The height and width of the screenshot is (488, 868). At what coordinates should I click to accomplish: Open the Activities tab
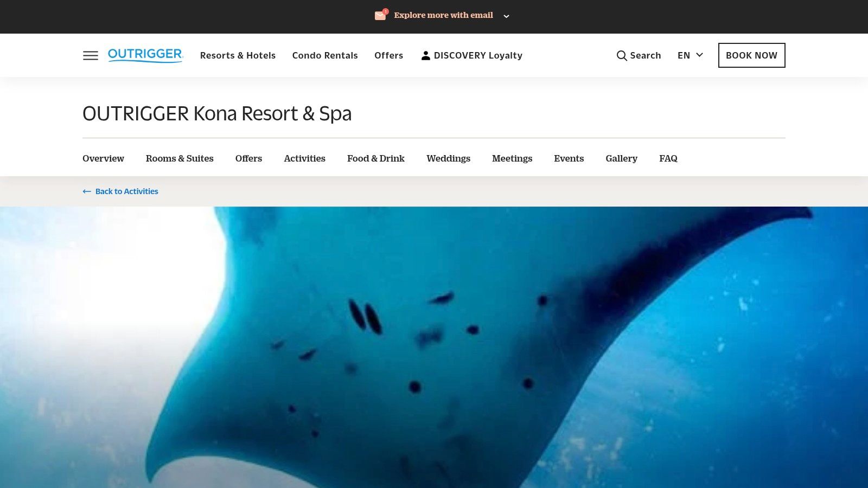pyautogui.click(x=304, y=158)
